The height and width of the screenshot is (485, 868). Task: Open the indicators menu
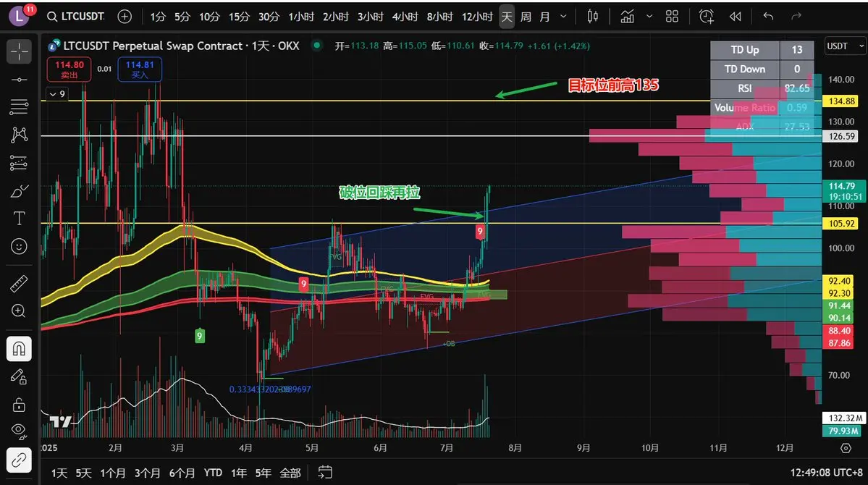[x=627, y=17]
